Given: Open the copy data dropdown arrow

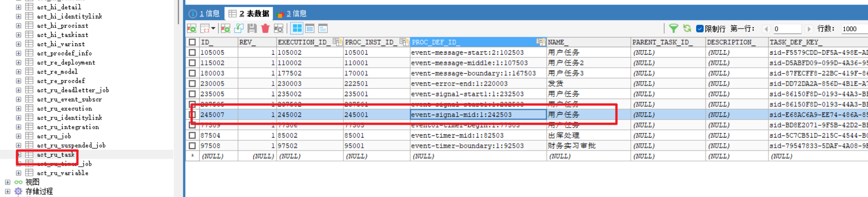Looking at the screenshot, I should point(213,29).
